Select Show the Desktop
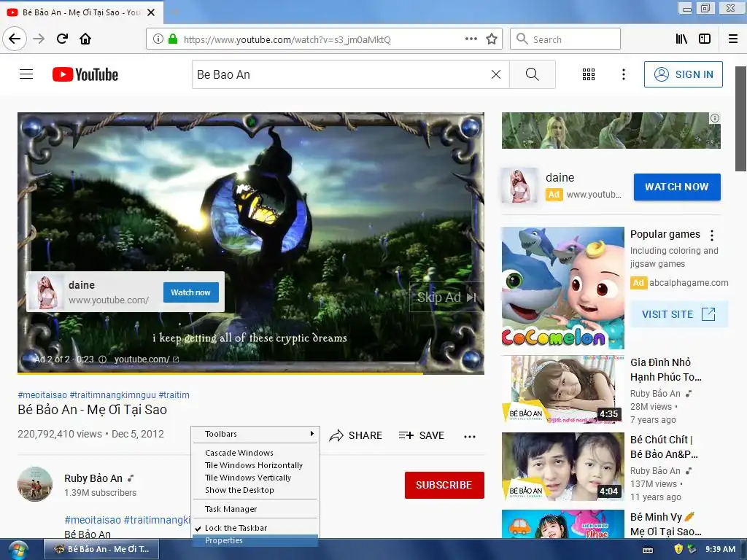The height and width of the screenshot is (560, 747). [x=255, y=490]
